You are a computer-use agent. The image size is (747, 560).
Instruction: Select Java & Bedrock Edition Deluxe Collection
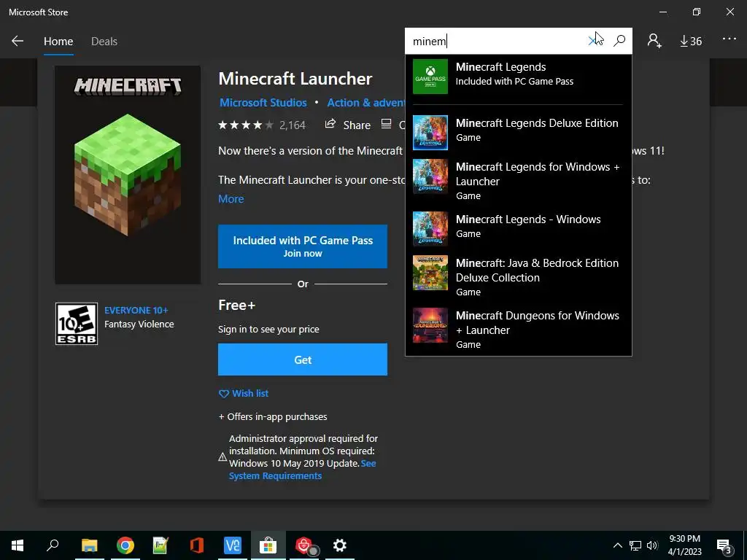(x=519, y=277)
